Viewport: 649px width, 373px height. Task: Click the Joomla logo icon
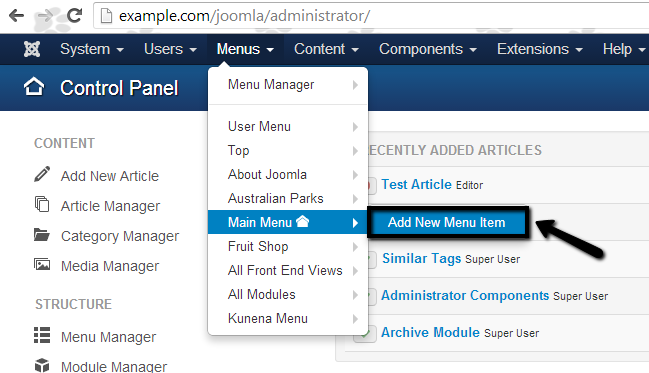(32, 49)
